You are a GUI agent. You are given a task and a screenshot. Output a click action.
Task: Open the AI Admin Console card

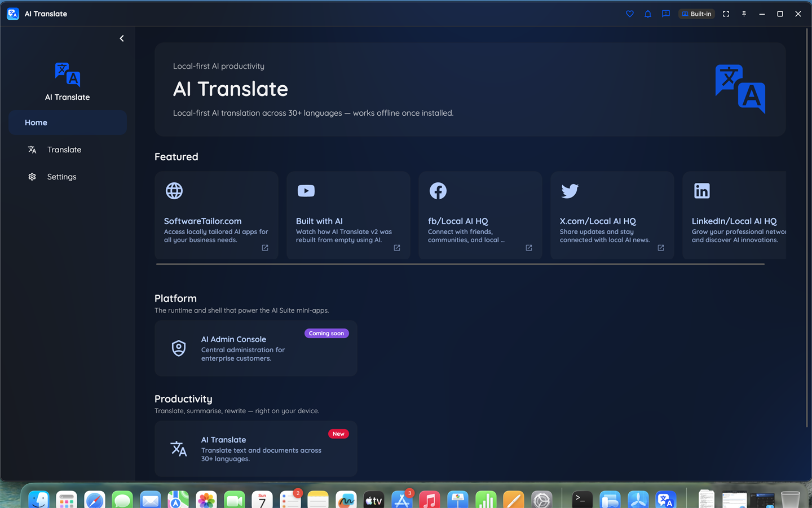(256, 348)
